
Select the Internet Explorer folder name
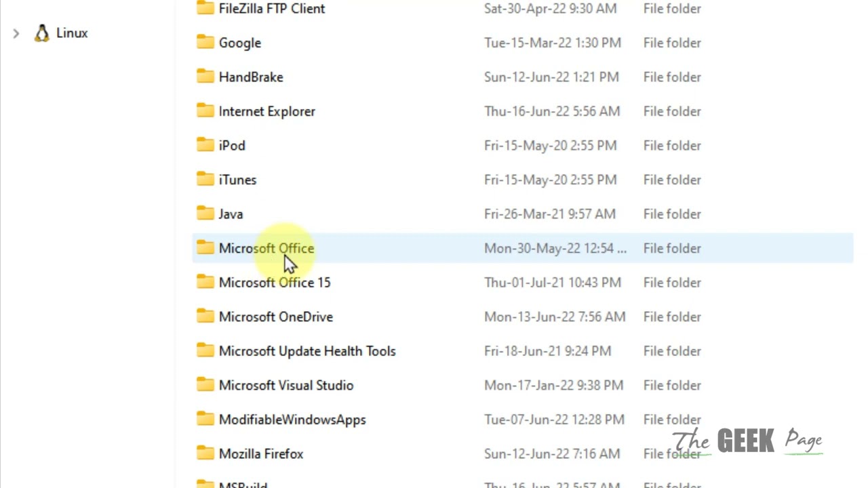[x=267, y=111]
